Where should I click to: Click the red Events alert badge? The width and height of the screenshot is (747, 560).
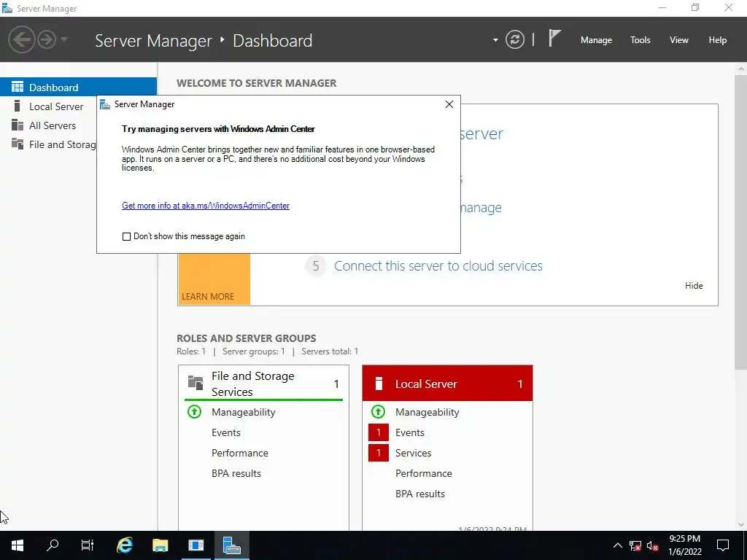coord(379,432)
